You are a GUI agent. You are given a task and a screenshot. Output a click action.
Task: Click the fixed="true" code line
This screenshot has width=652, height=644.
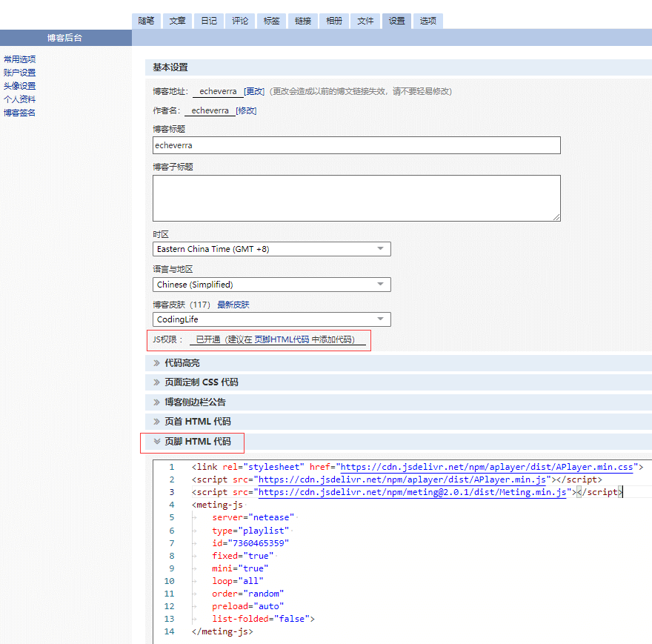(243, 555)
